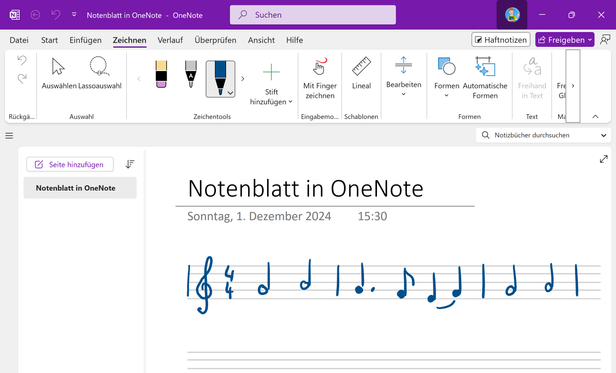616x373 pixels.
Task: Select the blue pen tool
Action: (x=220, y=75)
